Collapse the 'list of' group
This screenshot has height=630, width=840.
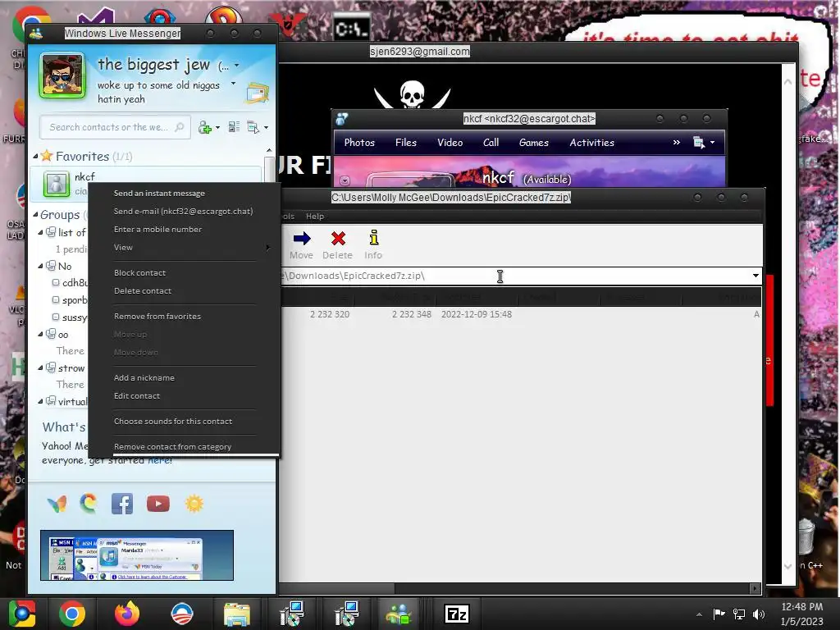41,232
